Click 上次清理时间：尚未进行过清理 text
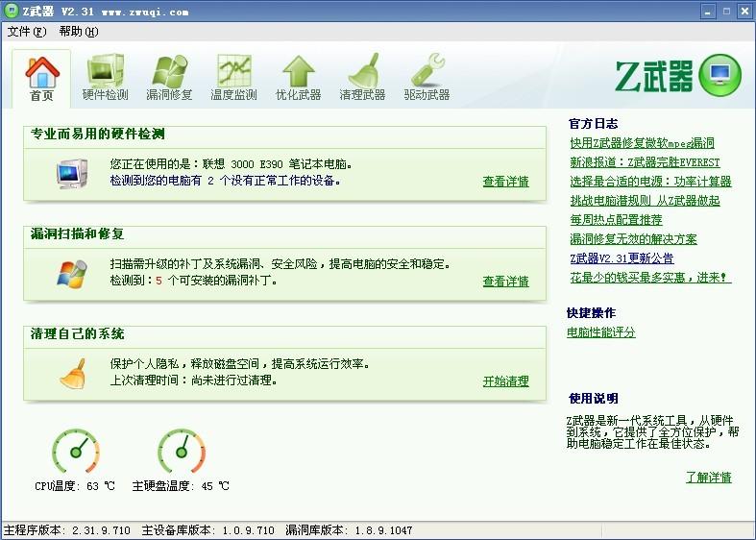Screen dimensions: 756x540 [194, 380]
